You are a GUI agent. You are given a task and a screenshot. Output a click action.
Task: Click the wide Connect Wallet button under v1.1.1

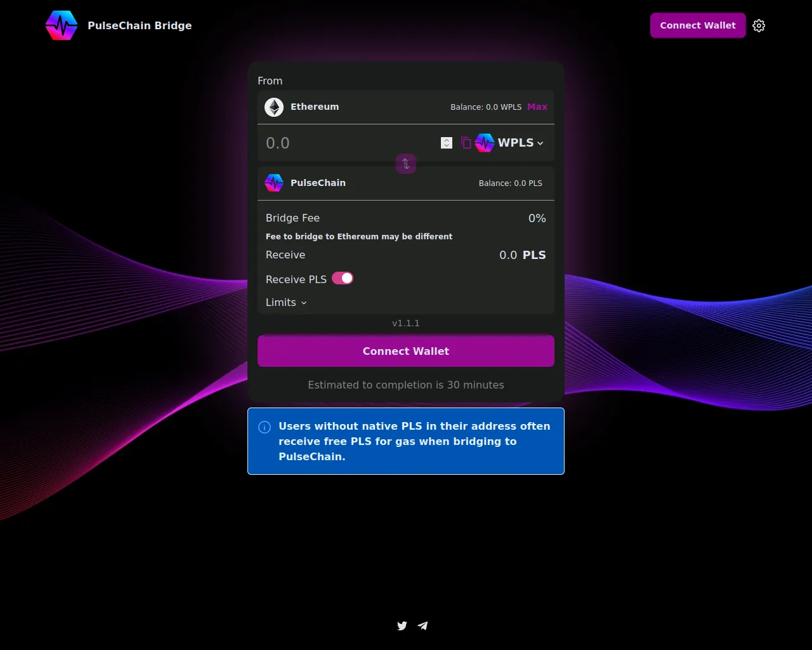click(x=406, y=351)
